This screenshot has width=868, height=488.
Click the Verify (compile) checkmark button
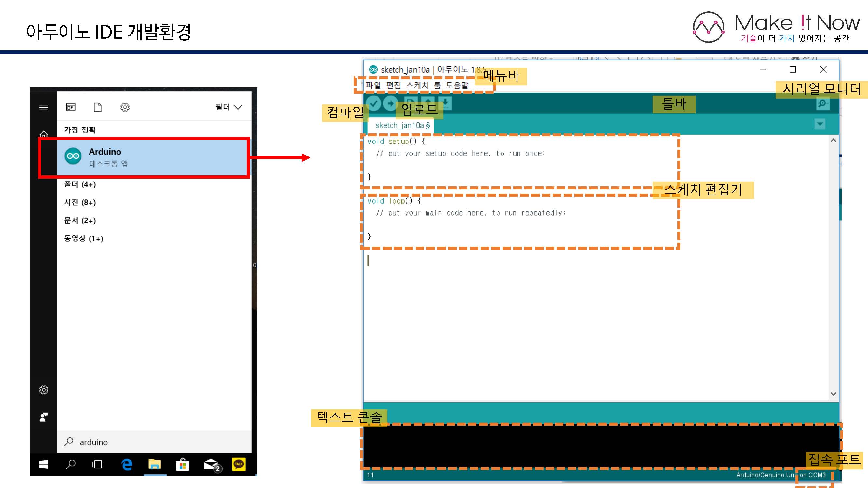click(373, 103)
